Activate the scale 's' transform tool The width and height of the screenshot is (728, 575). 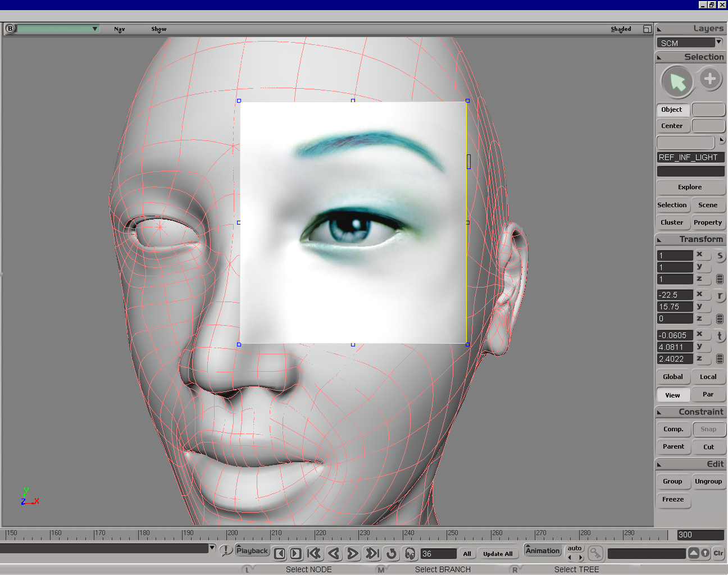click(x=720, y=255)
